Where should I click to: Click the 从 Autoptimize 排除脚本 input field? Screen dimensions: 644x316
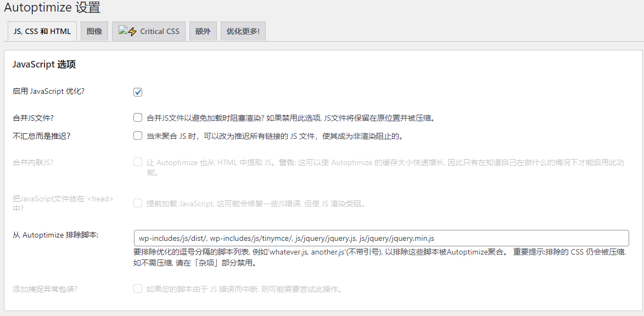pos(381,238)
